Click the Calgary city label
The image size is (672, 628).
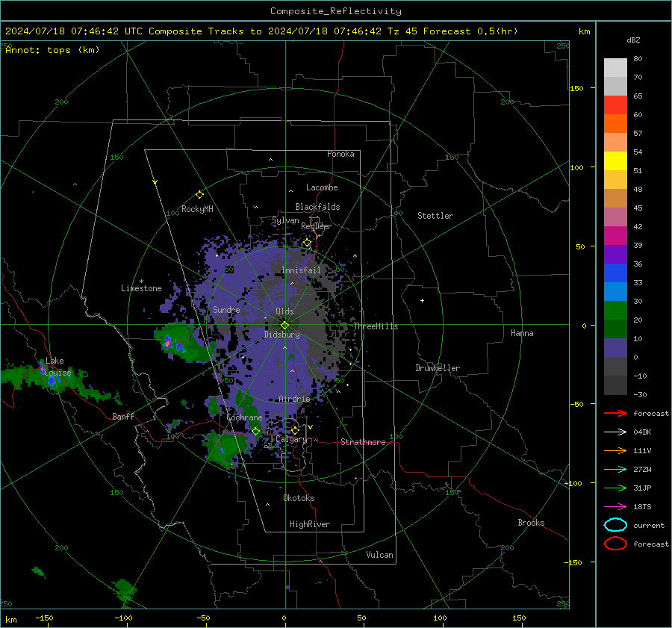click(291, 439)
